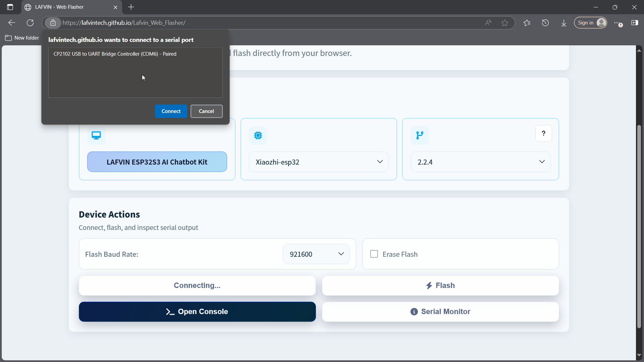The width and height of the screenshot is (644, 362).
Task: Open the New folder bookmark
Action: (22, 38)
